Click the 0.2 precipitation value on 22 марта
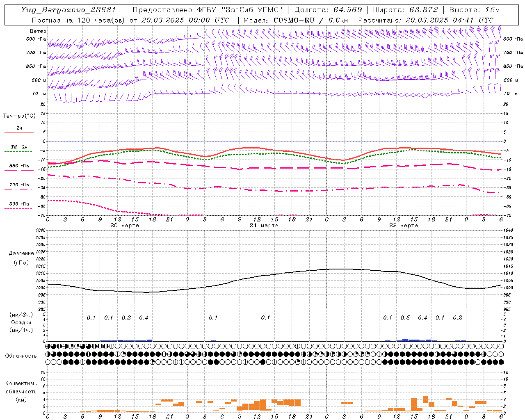The image size is (525, 420). (x=457, y=318)
